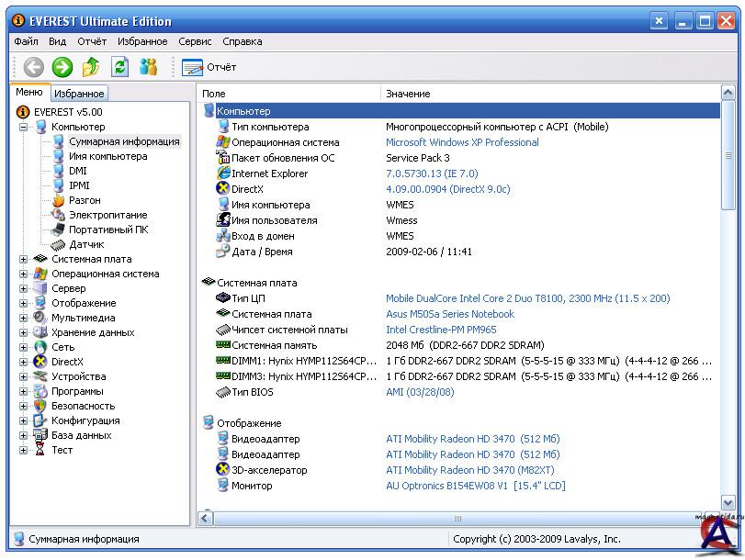Click the green Forward arrow toolbar icon

[62, 66]
